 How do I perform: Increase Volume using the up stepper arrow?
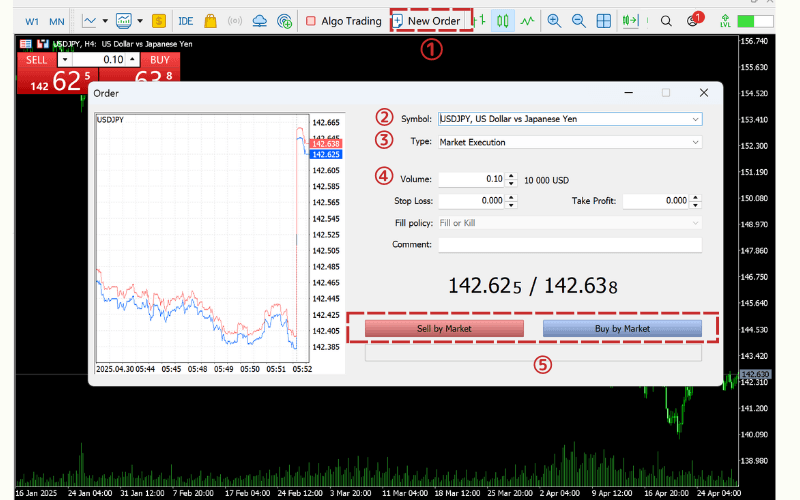pos(511,176)
